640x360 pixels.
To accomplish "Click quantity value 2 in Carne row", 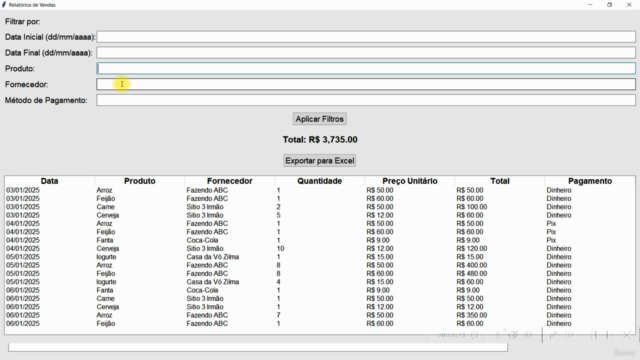I will pyautogui.click(x=278, y=207).
